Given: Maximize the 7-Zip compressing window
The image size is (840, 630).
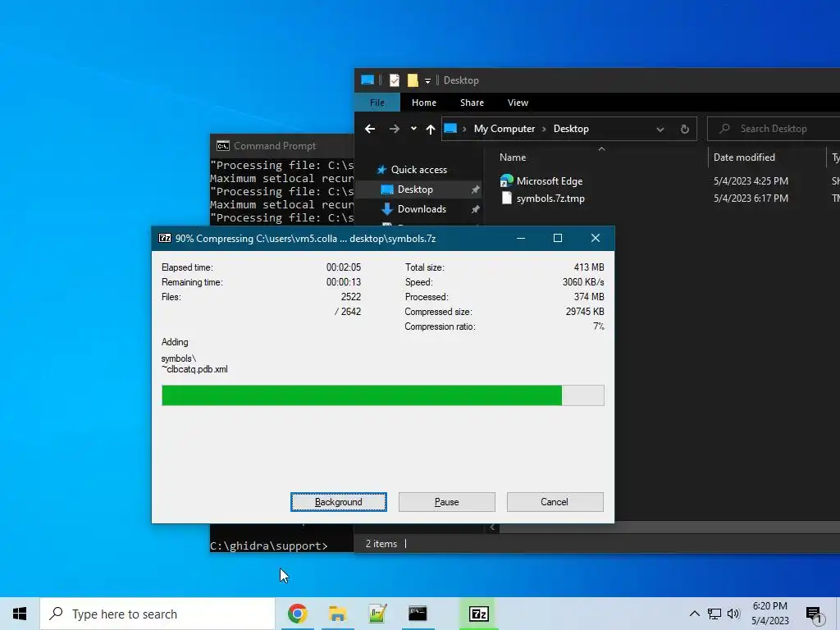Looking at the screenshot, I should click(x=558, y=239).
